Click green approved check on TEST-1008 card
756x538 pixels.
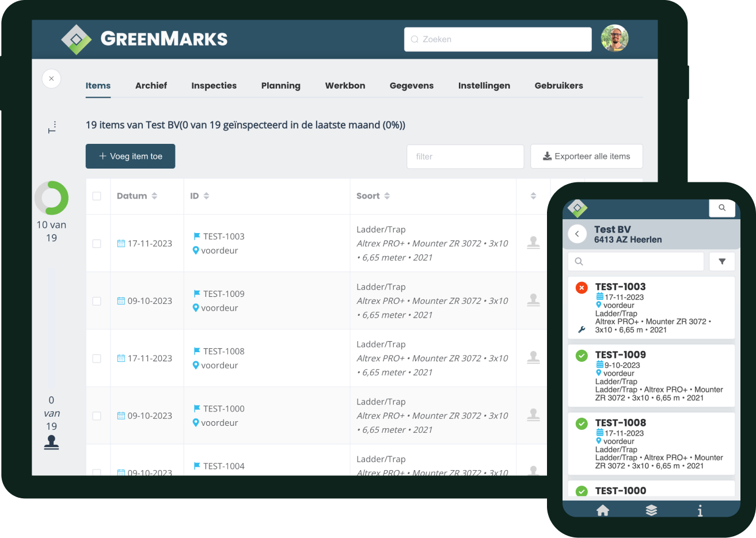click(x=582, y=423)
